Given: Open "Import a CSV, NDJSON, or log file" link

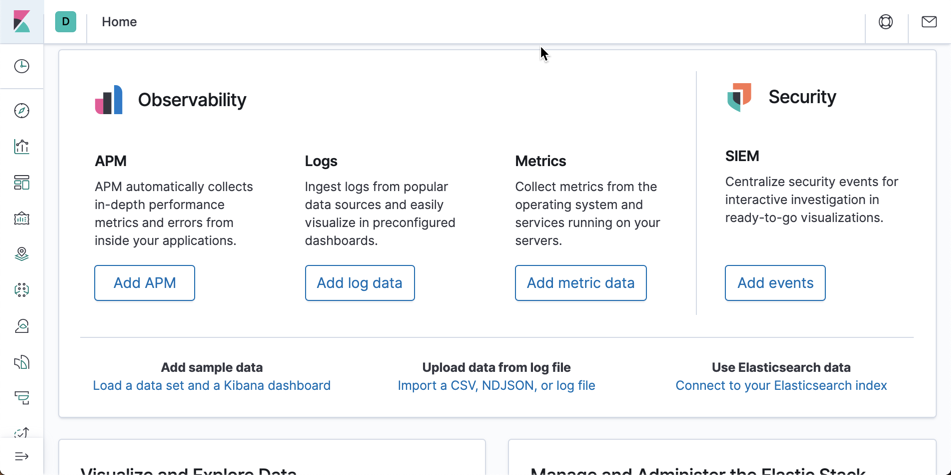Looking at the screenshot, I should (x=496, y=385).
